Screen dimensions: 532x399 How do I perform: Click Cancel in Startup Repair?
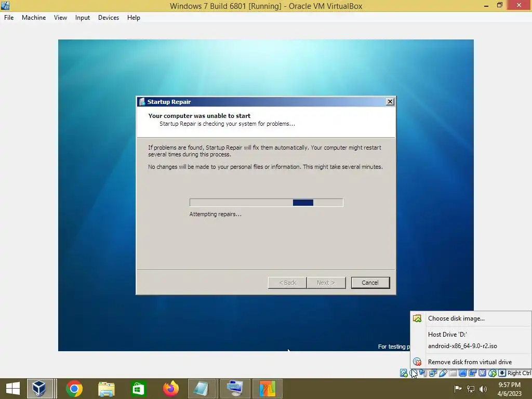point(370,283)
